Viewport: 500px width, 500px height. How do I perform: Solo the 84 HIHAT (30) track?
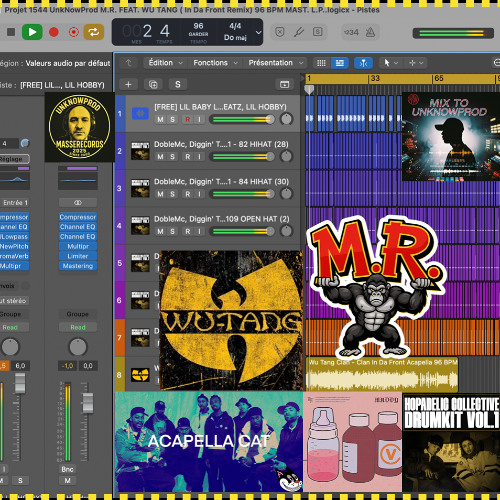click(x=172, y=194)
